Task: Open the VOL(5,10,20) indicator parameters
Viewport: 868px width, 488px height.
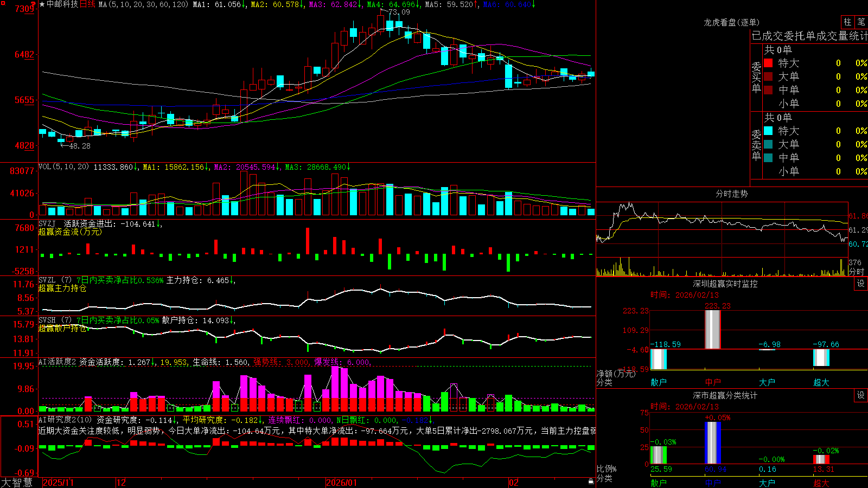Action: point(63,167)
